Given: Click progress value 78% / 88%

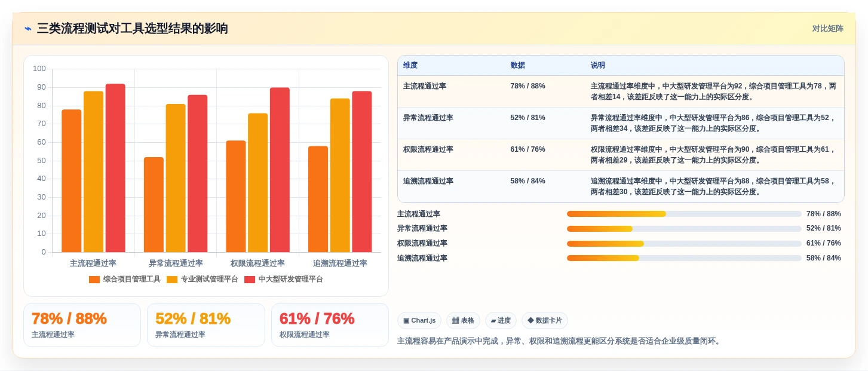Looking at the screenshot, I should (824, 214).
